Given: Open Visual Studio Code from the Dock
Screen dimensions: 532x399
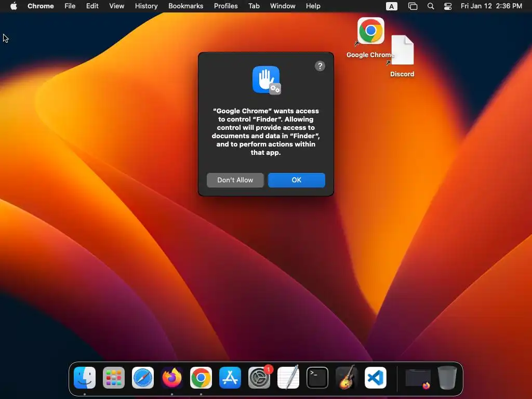Looking at the screenshot, I should tap(376, 377).
